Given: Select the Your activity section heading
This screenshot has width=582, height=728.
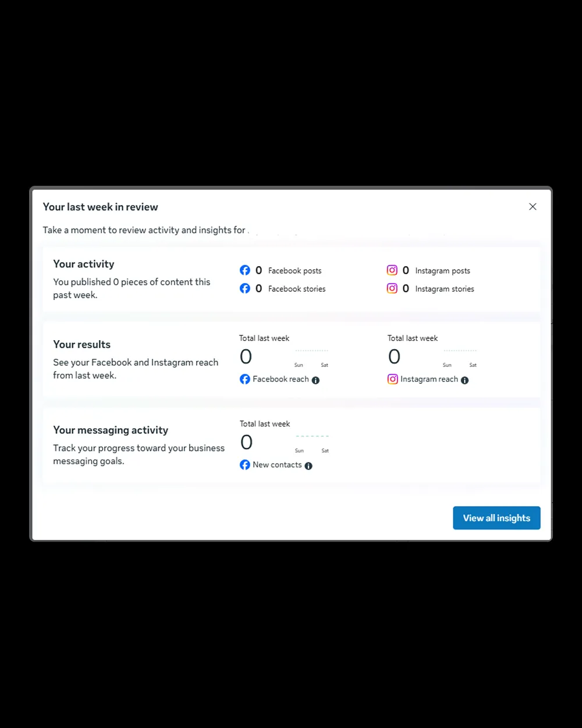Looking at the screenshot, I should click(x=83, y=264).
